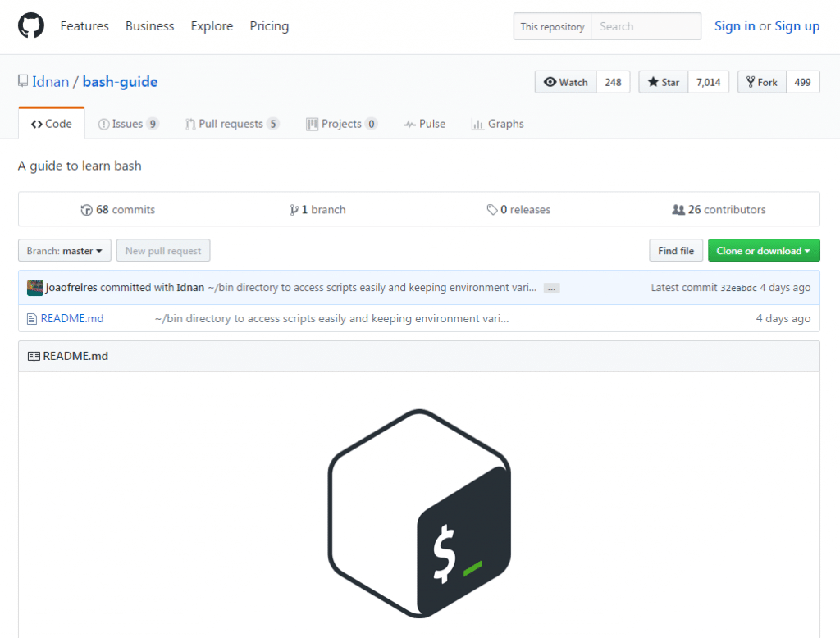The width and height of the screenshot is (840, 638).
Task: View the 68 commits history
Action: click(x=118, y=209)
